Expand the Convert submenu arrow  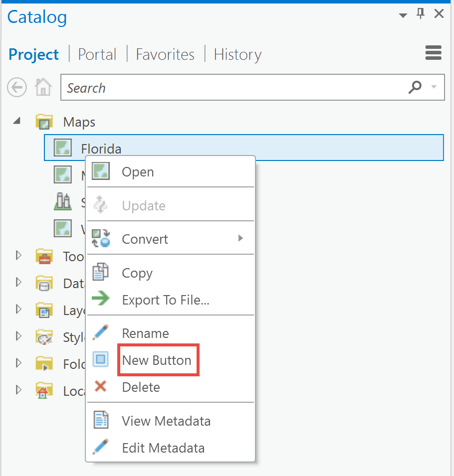[x=240, y=238]
